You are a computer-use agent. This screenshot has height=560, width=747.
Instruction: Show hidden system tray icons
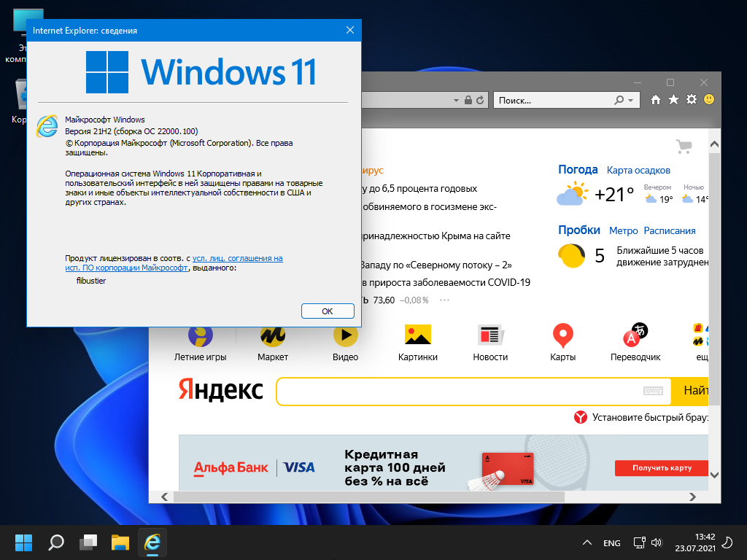pos(587,543)
